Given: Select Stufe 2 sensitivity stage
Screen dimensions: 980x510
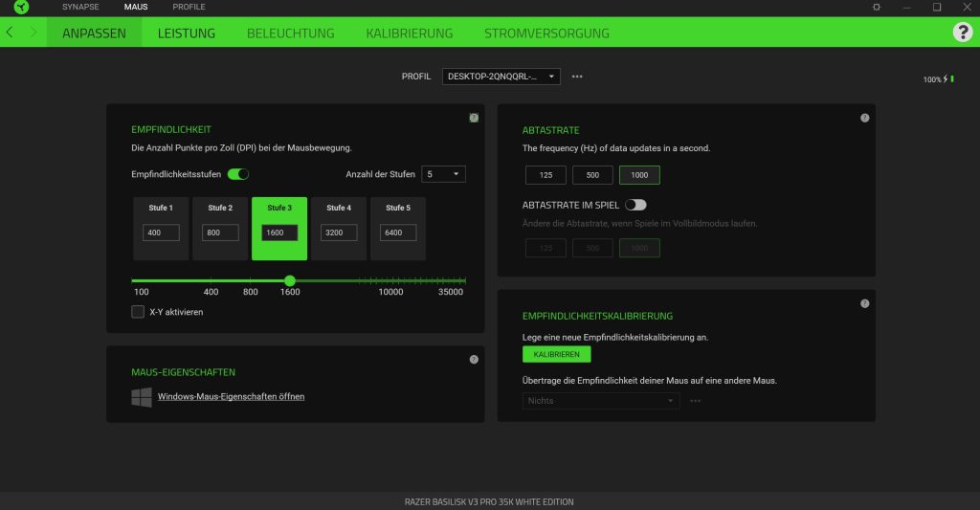Looking at the screenshot, I should (220, 229).
